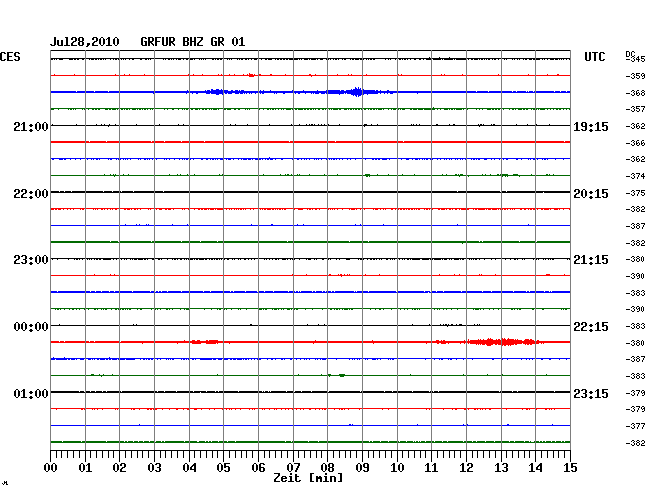Click the DC offset value -366

[x=635, y=143]
